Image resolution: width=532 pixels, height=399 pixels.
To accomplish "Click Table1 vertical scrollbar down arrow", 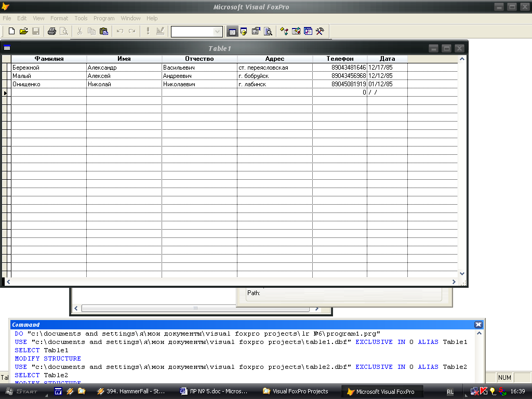I will point(462,273).
